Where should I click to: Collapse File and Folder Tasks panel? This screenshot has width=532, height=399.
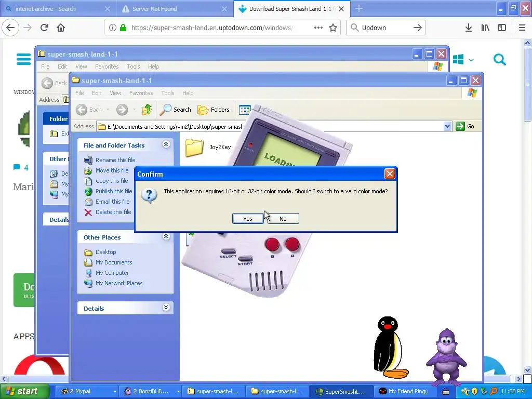tap(166, 144)
